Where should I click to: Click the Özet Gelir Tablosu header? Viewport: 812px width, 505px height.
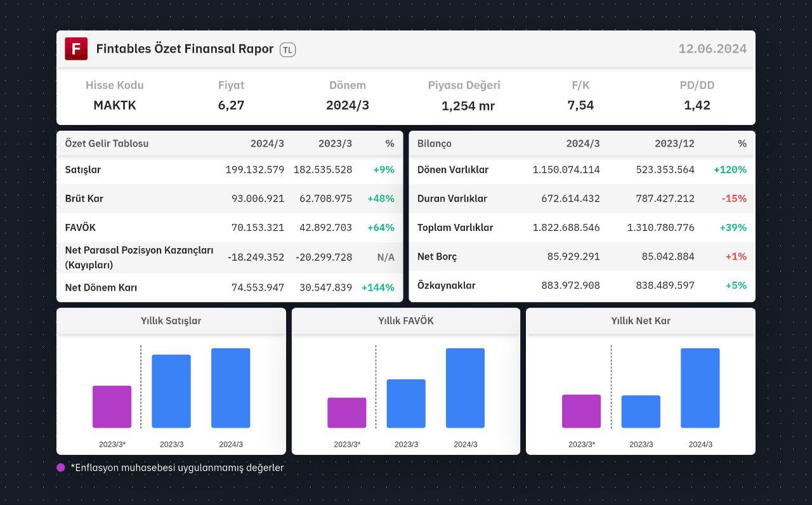click(107, 143)
